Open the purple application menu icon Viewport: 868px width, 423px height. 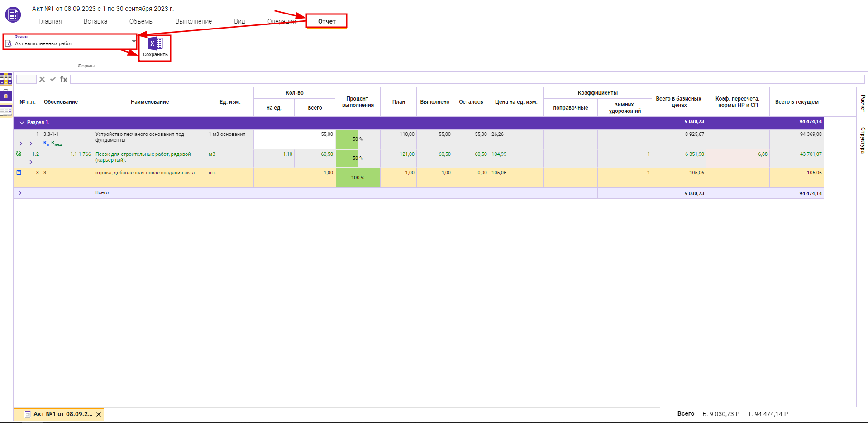click(x=13, y=15)
